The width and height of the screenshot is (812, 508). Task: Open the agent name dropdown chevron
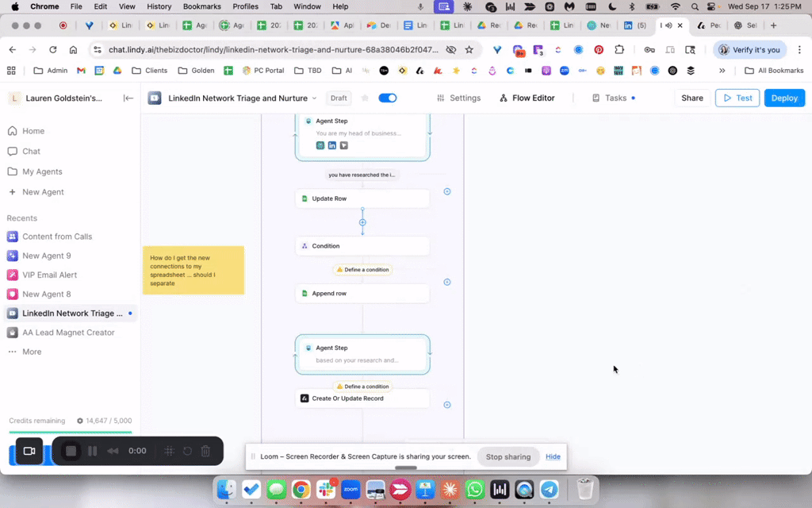(x=315, y=98)
